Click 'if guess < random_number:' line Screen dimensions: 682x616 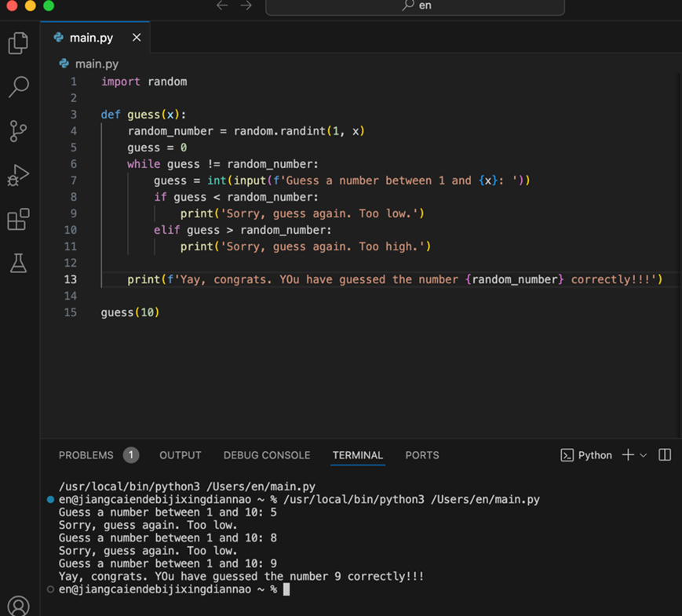236,197
